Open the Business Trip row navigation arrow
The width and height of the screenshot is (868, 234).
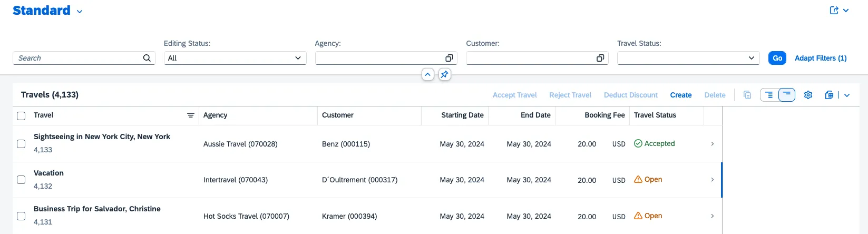[x=713, y=216]
